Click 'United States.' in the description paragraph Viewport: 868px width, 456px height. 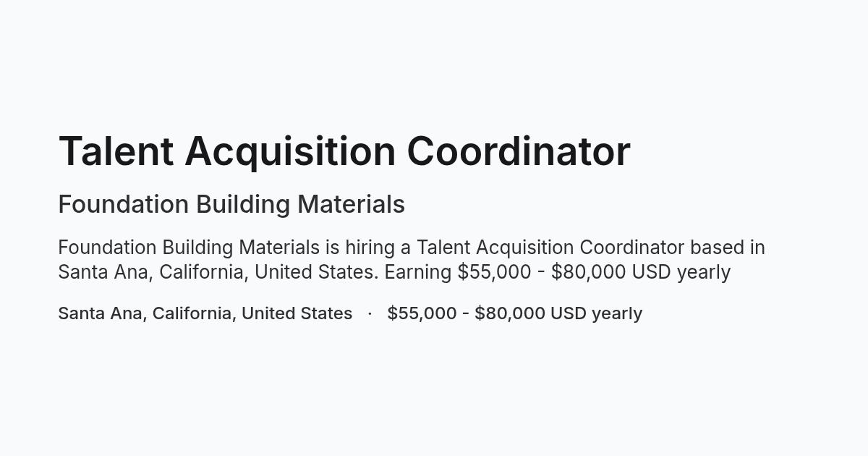pos(317,272)
